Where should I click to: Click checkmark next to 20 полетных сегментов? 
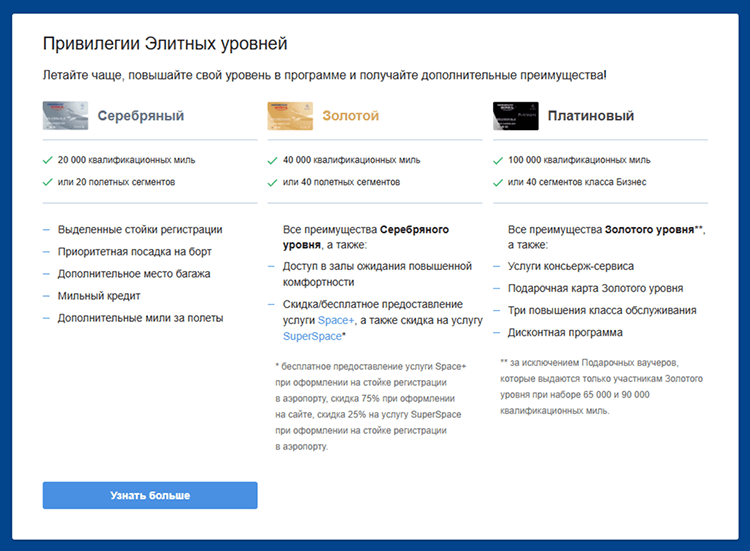47,182
